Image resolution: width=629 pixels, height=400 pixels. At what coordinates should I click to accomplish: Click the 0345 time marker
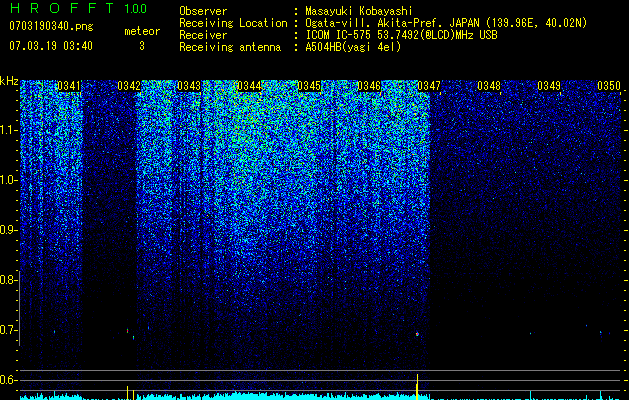[309, 86]
